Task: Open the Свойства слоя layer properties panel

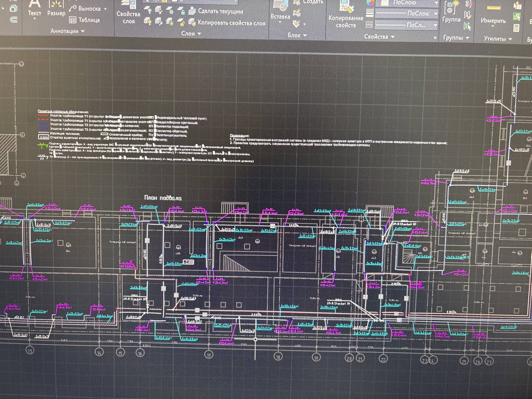Action: coord(128,13)
